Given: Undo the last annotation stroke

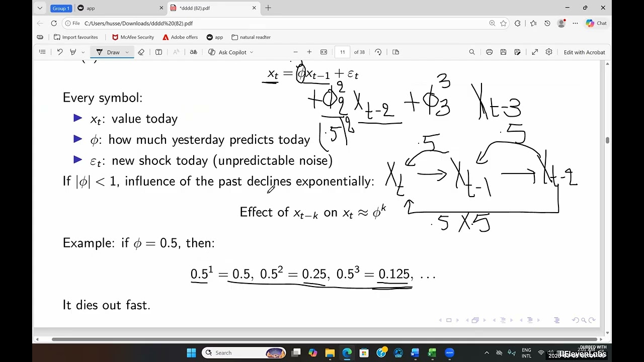Looking at the screenshot, I should (x=59, y=52).
